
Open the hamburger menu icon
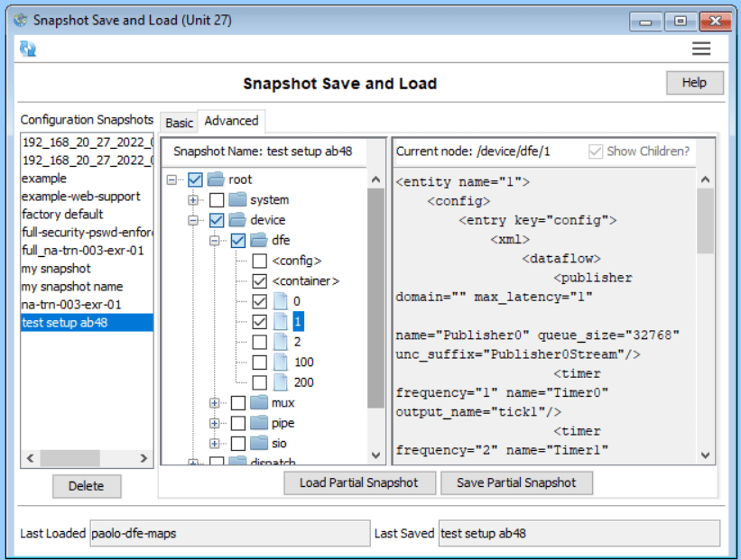[701, 48]
